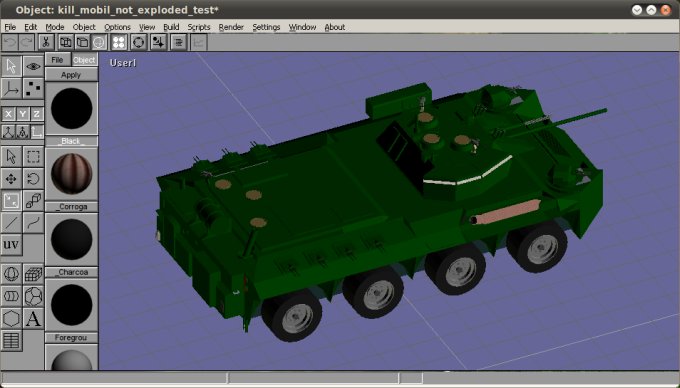This screenshot has width=680, height=388.
Task: Switch to flat shaded cube display icon
Action: (x=82, y=42)
